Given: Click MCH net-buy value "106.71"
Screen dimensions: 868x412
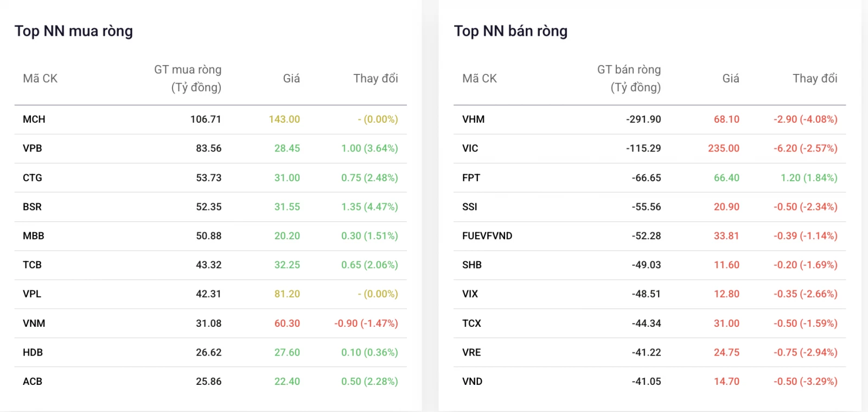Looking at the screenshot, I should pos(206,119).
